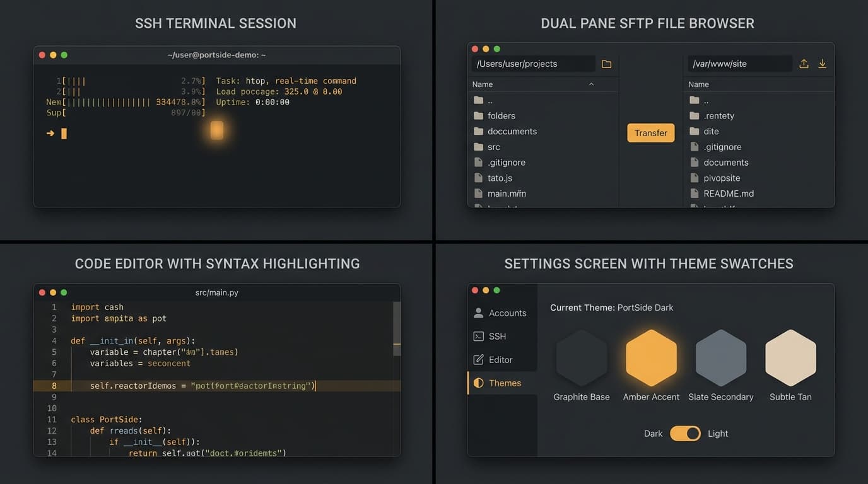Viewport: 868px width, 484px height.
Task: Toggle Name column sort arrow in left pane
Action: coord(591,84)
